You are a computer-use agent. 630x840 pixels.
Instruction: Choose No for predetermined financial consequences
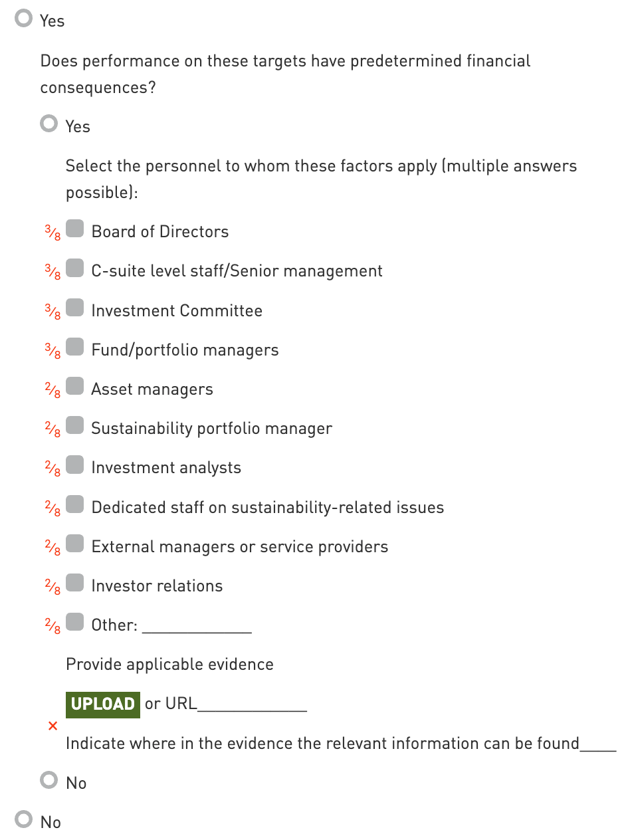pos(49,781)
